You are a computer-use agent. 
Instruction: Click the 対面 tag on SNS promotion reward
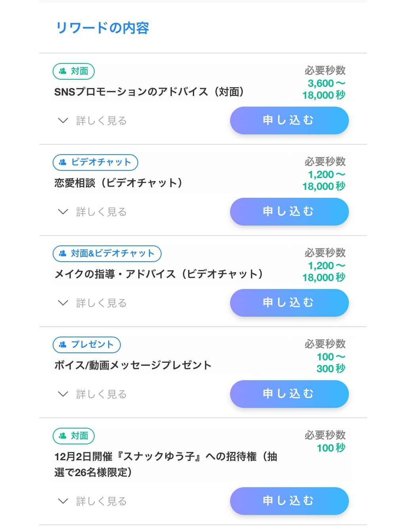coord(74,71)
